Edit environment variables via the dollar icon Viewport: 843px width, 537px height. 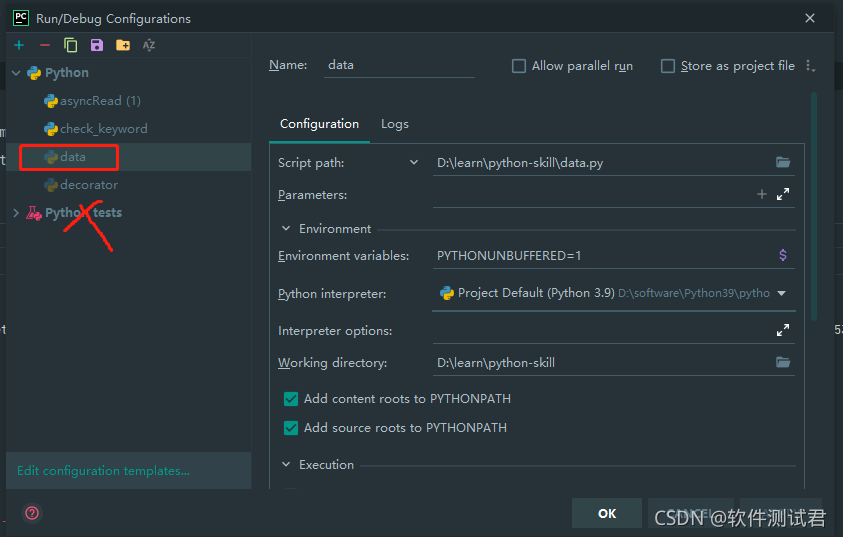click(783, 255)
